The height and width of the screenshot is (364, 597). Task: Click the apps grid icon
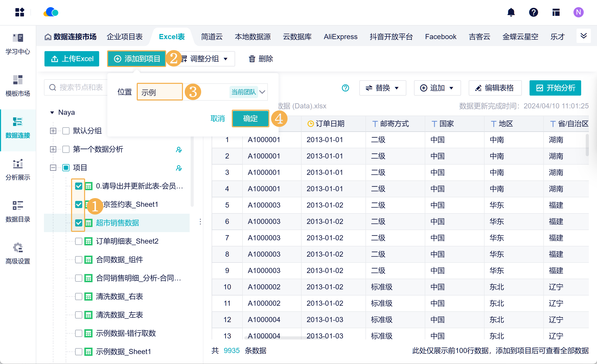pyautogui.click(x=20, y=12)
